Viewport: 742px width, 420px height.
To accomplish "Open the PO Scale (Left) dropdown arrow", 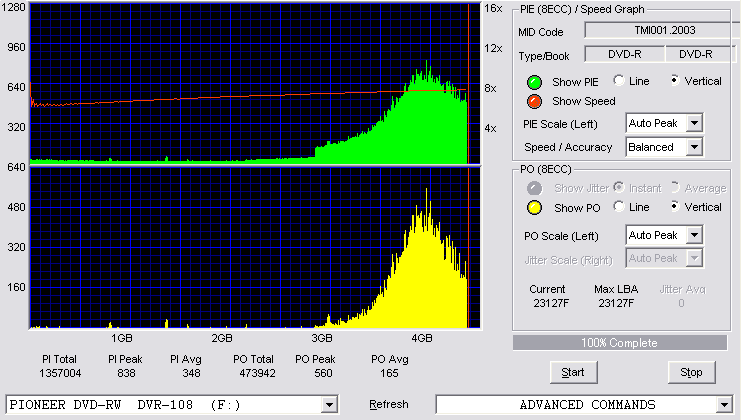I will coord(694,235).
